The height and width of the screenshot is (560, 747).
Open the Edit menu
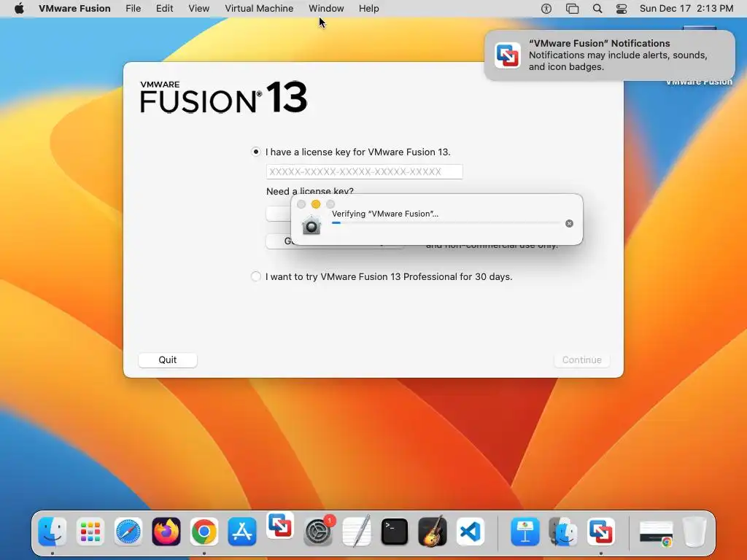coord(164,9)
